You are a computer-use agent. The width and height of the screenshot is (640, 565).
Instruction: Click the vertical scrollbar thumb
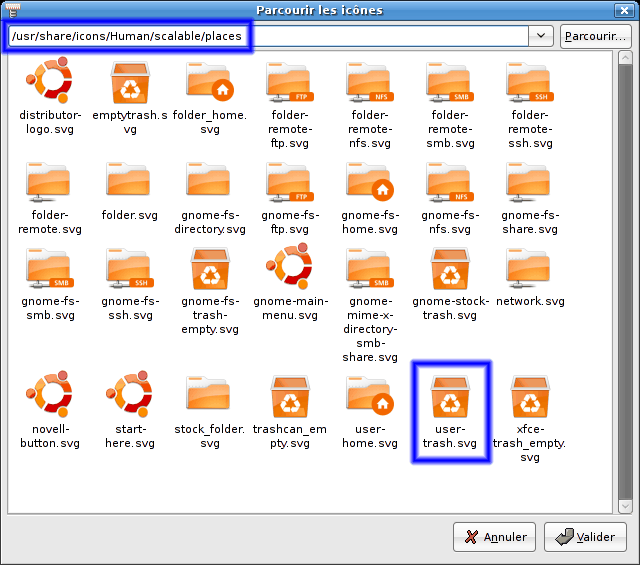tap(625, 282)
